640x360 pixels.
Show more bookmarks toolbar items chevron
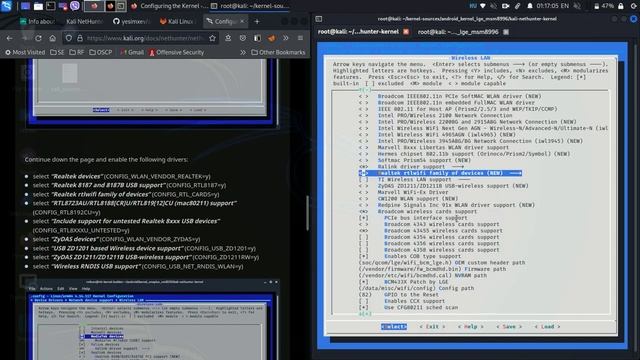click(x=243, y=52)
